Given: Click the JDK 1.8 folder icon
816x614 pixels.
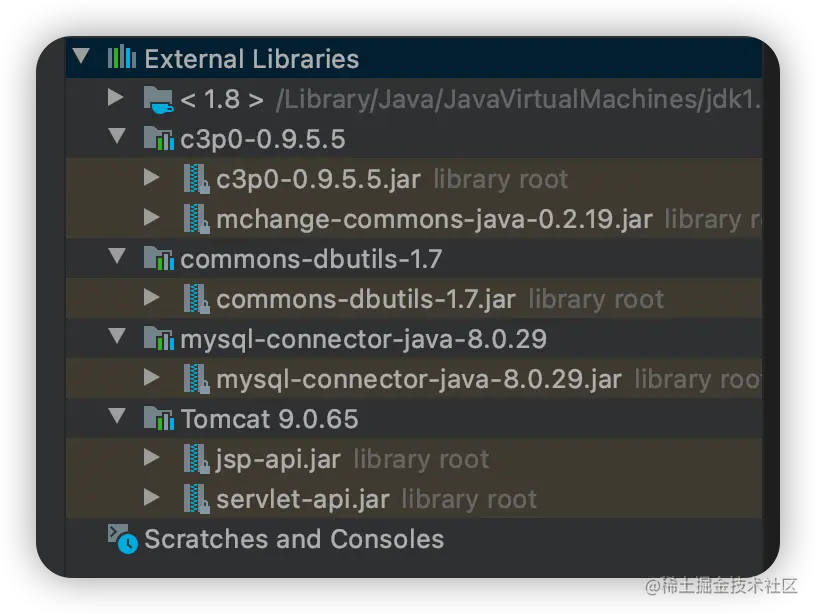Looking at the screenshot, I should [x=157, y=98].
